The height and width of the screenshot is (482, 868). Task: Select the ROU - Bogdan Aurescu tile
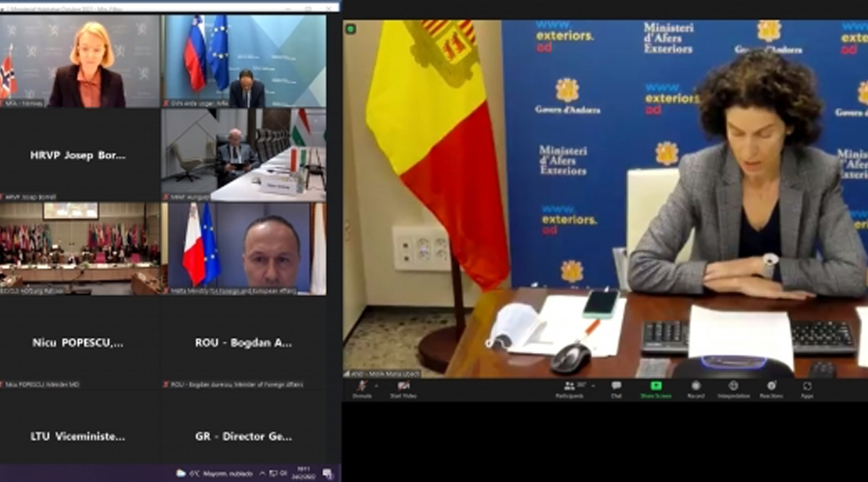pyautogui.click(x=243, y=342)
